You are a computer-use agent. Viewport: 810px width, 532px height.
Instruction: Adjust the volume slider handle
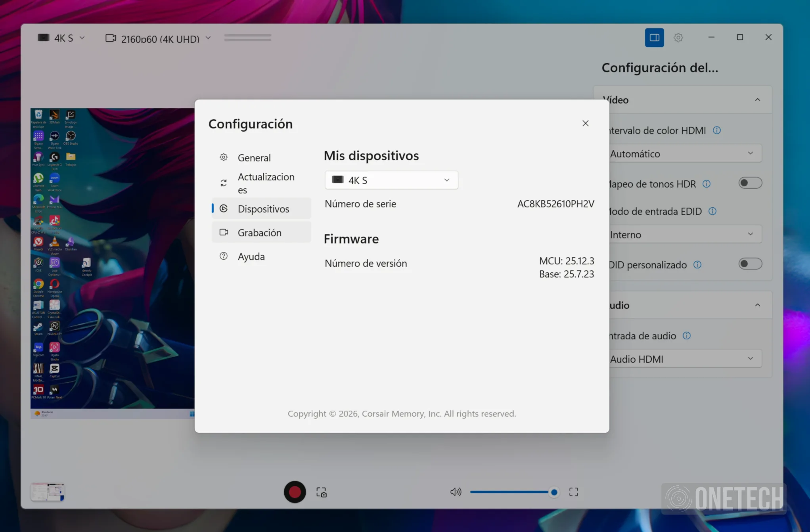pos(554,492)
